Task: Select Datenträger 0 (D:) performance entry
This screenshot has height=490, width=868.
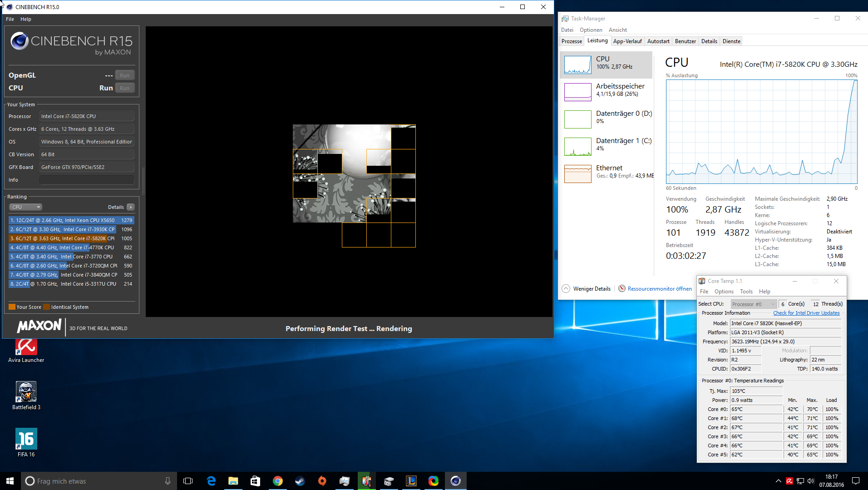Action: (606, 119)
